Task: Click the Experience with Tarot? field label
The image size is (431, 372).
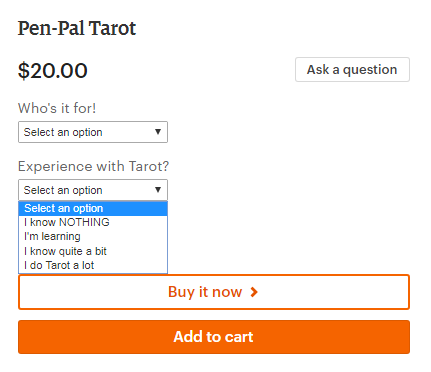Action: [94, 166]
